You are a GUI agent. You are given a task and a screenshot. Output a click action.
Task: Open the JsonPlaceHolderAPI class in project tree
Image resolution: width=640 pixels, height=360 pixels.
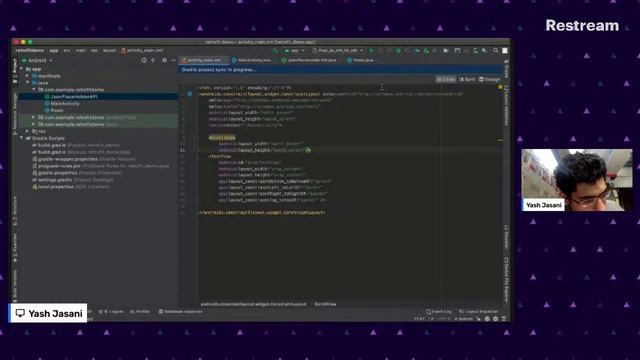coord(73,97)
